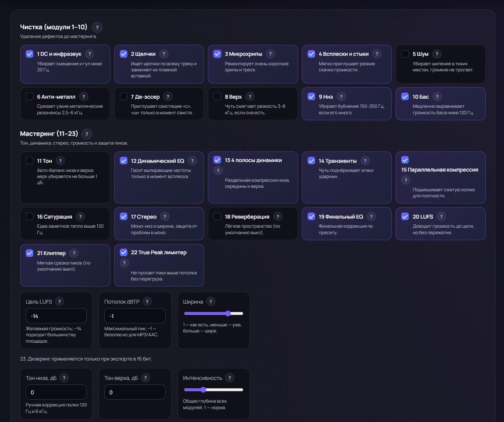The image size is (504, 422).
Task: Tick the 18 Реверберация checkbox
Action: pyautogui.click(x=217, y=216)
